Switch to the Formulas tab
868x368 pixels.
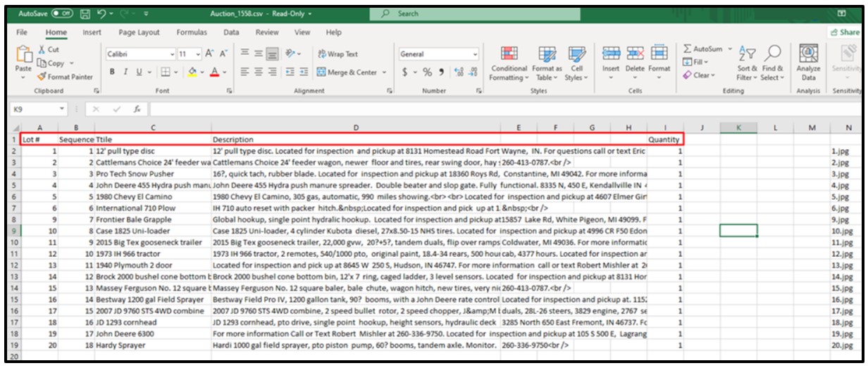tap(192, 32)
